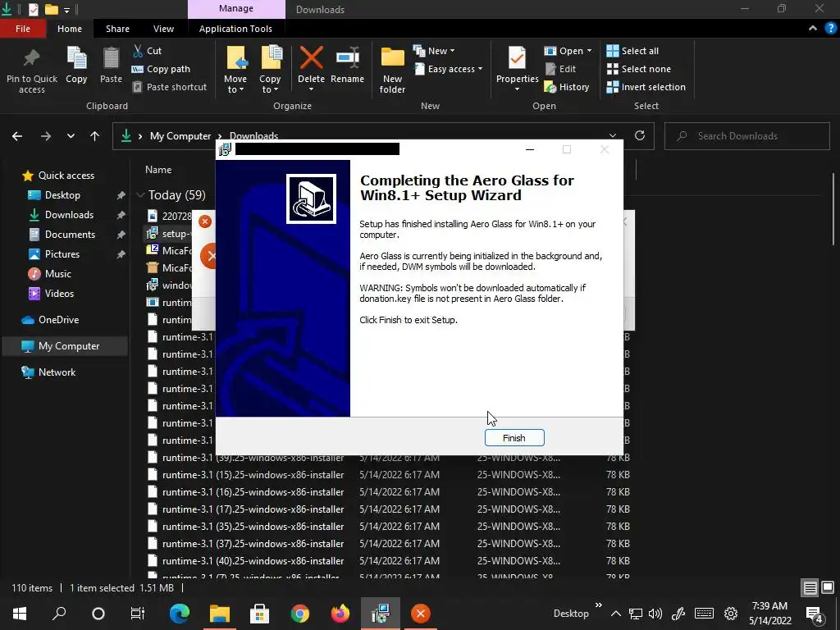Select Videos in navigation pane
The height and width of the screenshot is (630, 840).
59,294
